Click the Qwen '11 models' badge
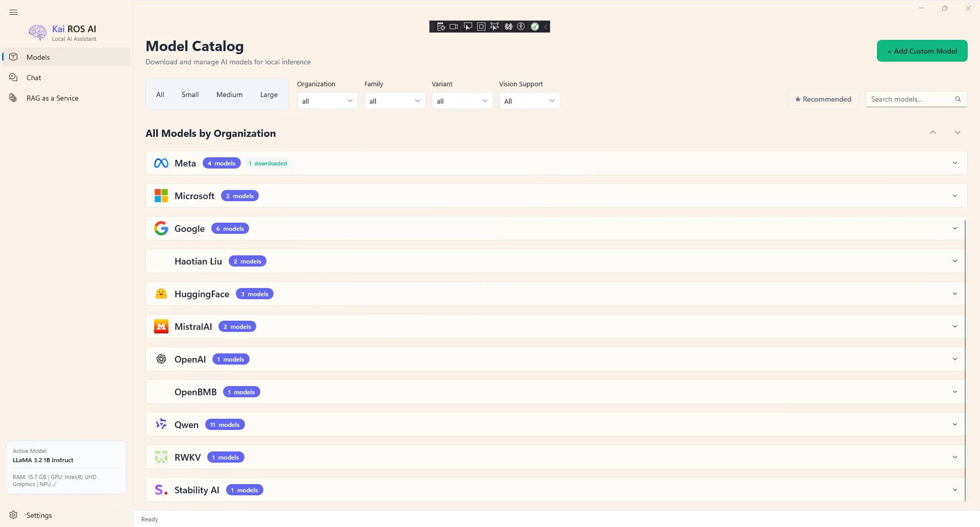The image size is (980, 527). (225, 424)
